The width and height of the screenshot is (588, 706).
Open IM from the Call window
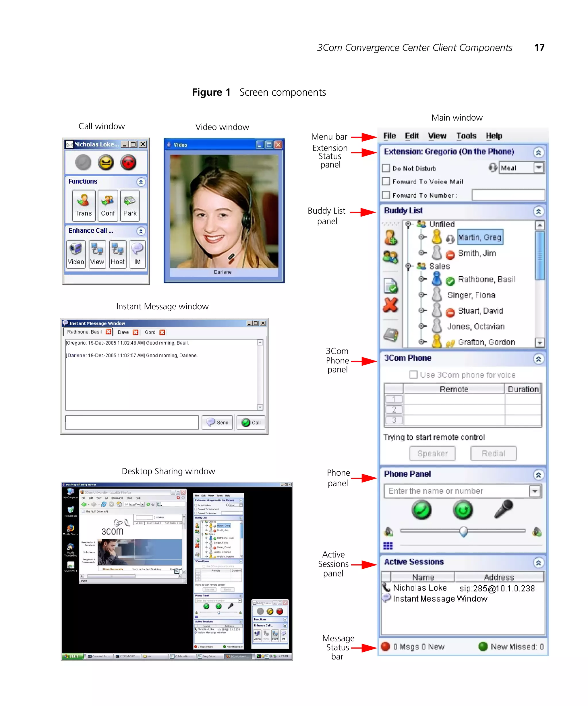click(138, 254)
